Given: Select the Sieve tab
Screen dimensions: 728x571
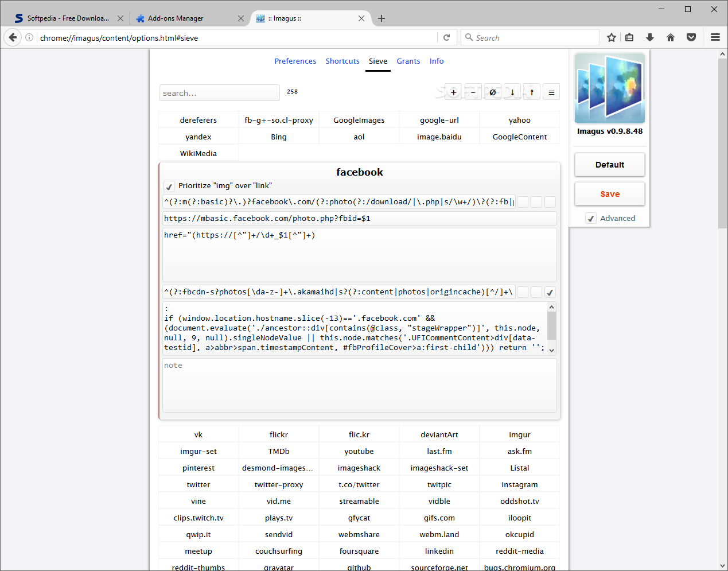Looking at the screenshot, I should coord(378,61).
